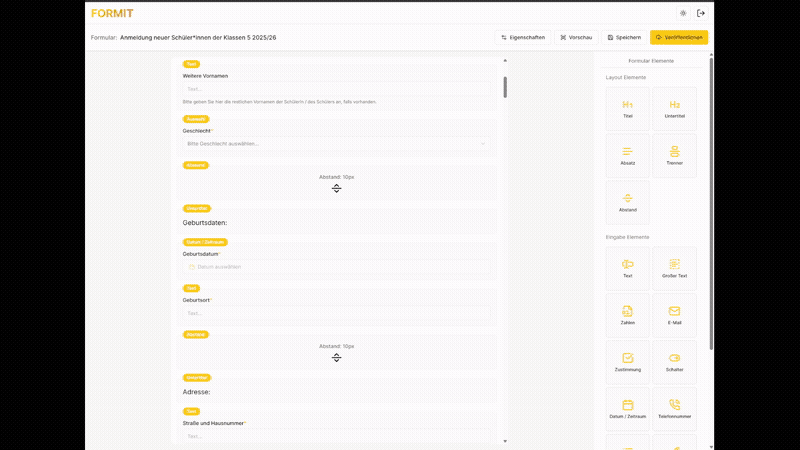Select the Großer Text input element
The width and height of the screenshot is (800, 450).
675,268
